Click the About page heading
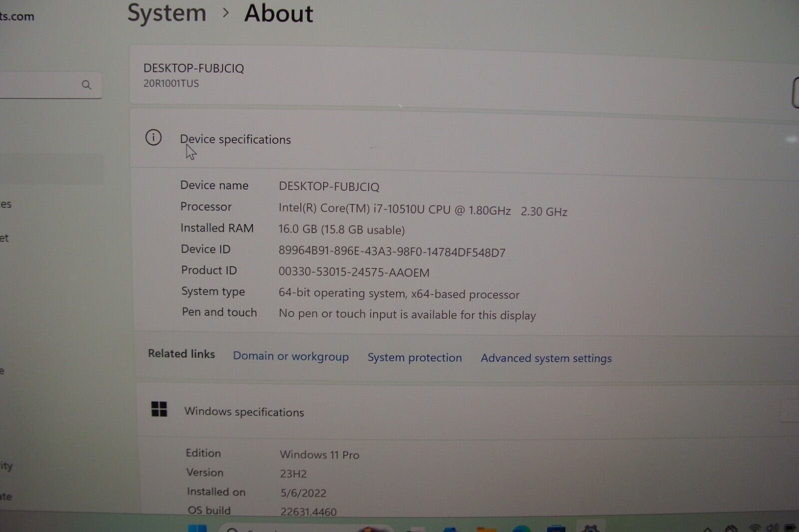 click(279, 13)
